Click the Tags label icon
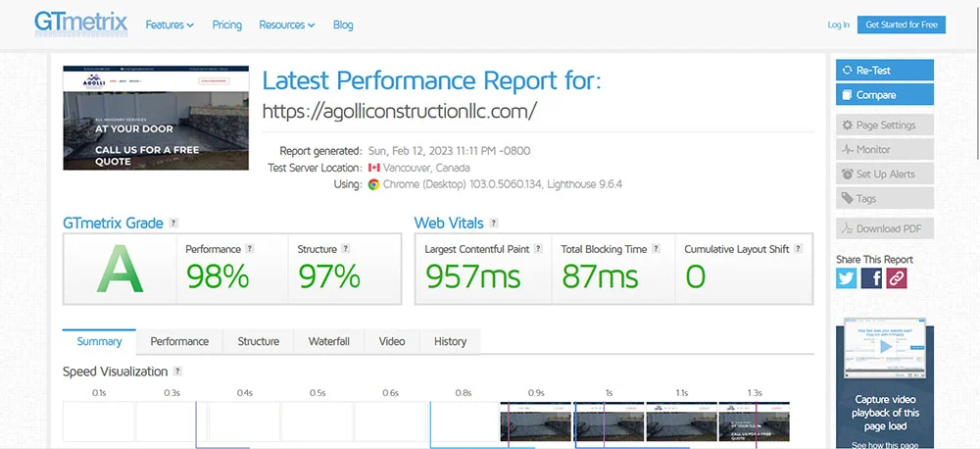Screen dimensions: 980x449 [848, 198]
